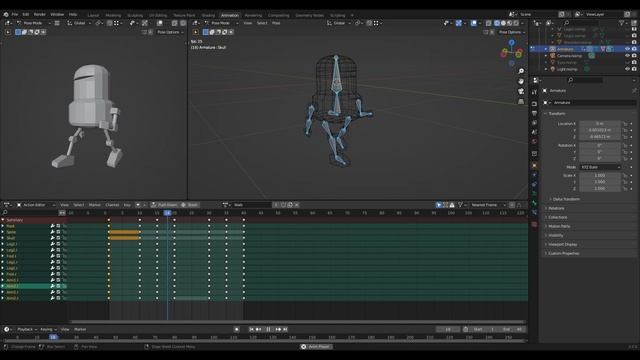Open Pose Options in right viewport
This screenshot has width=640, height=360.
(511, 32)
